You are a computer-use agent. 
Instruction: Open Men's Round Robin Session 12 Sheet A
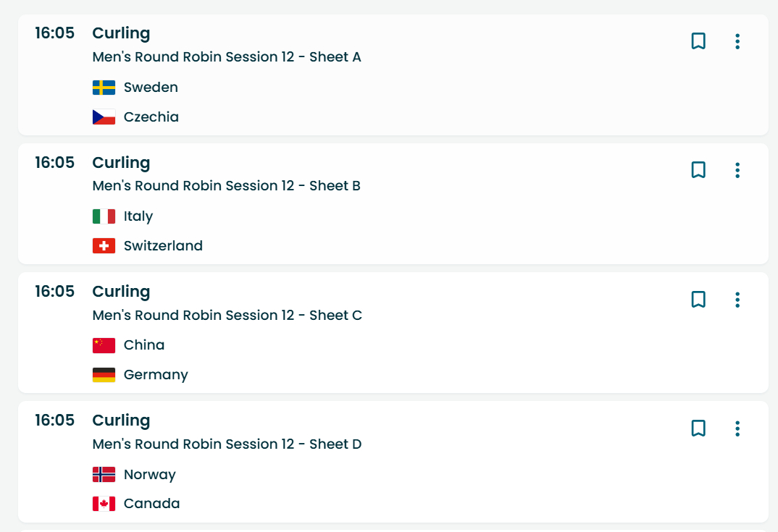pos(227,57)
